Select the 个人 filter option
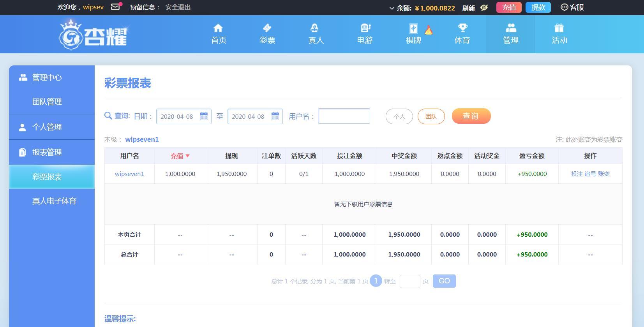This screenshot has width=644, height=327. click(x=399, y=116)
